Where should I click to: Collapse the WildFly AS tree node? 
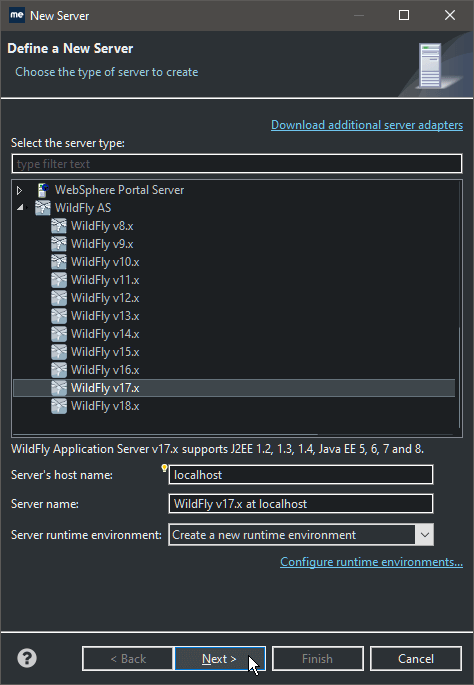click(x=20, y=208)
